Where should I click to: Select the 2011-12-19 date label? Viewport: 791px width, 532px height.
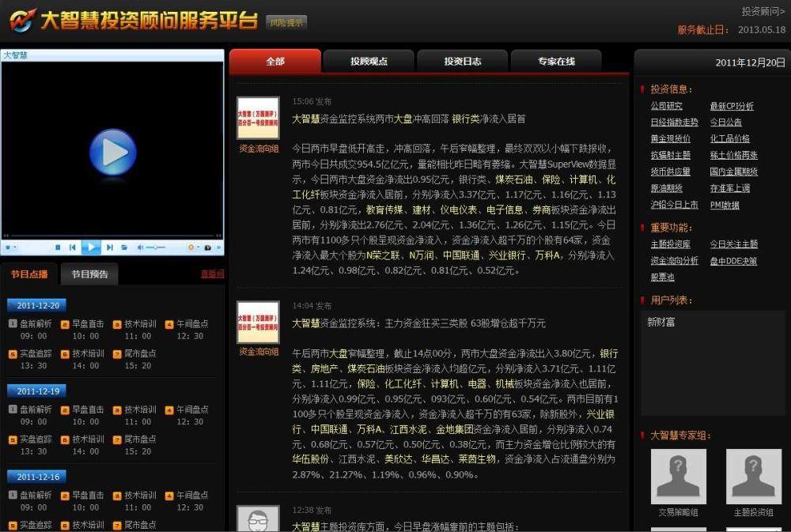click(37, 391)
